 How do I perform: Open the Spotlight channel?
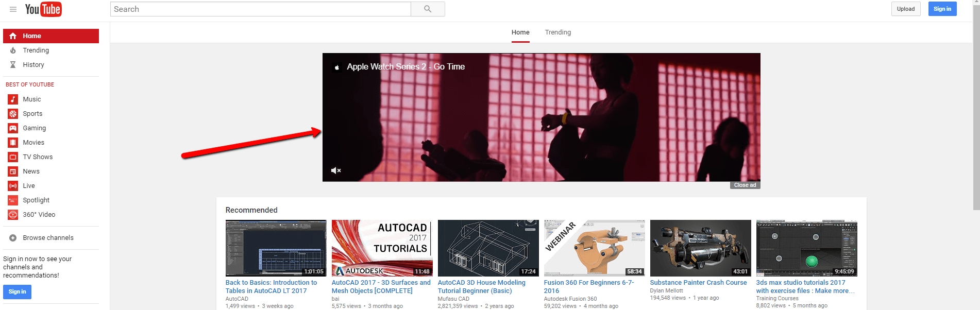[36, 200]
